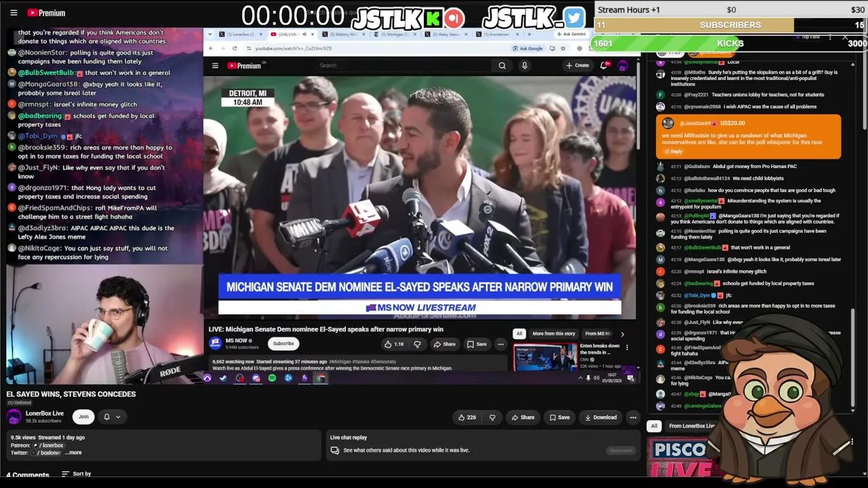Open the CNN Enten video thumbnail
868x488 pixels.
pyautogui.click(x=545, y=357)
